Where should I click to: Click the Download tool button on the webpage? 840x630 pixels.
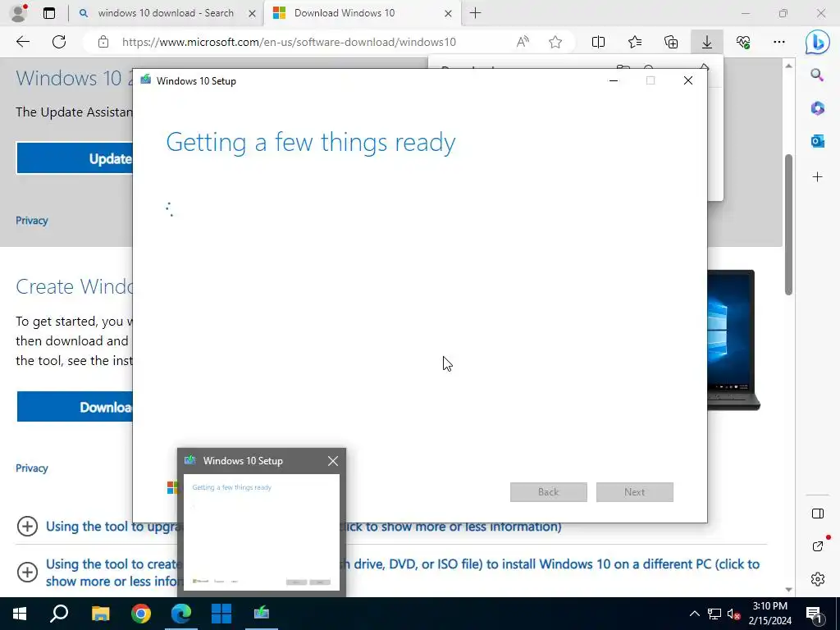coord(75,407)
